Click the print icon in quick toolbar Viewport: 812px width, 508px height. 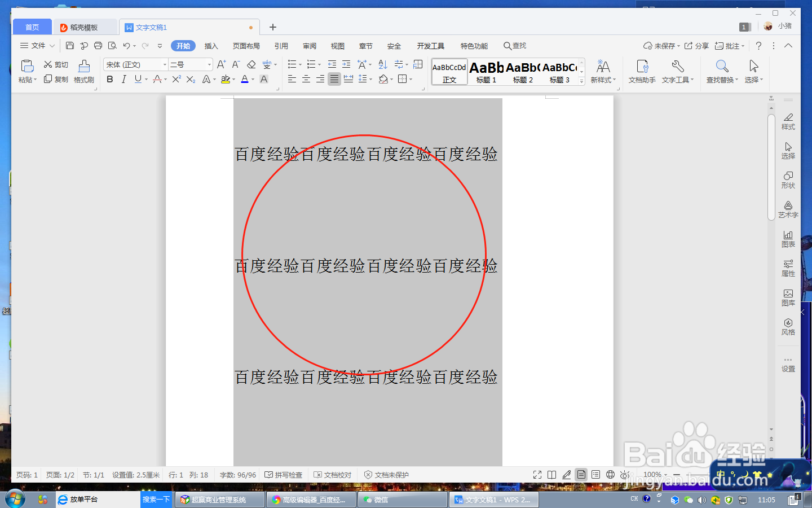[98, 46]
